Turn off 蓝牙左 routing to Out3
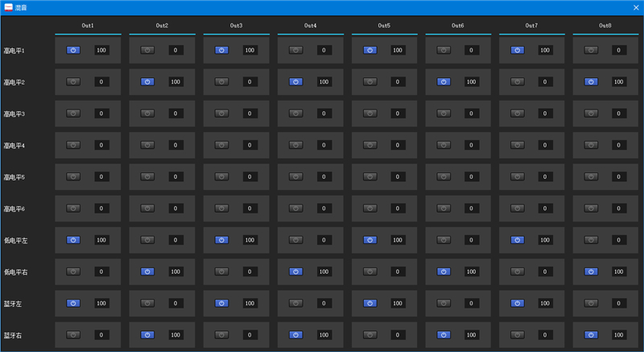This screenshot has width=644, height=352. coord(221,303)
